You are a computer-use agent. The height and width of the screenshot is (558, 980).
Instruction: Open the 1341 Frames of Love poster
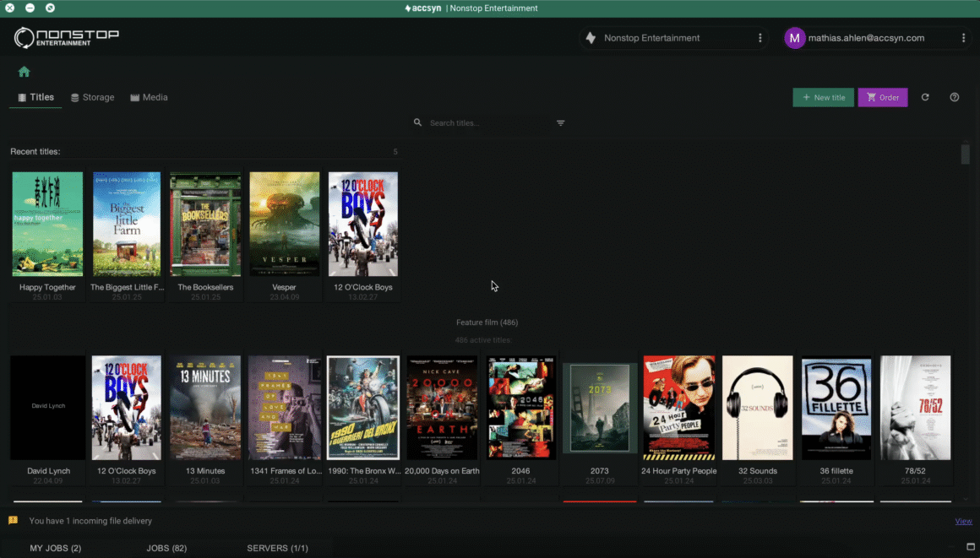(x=285, y=408)
